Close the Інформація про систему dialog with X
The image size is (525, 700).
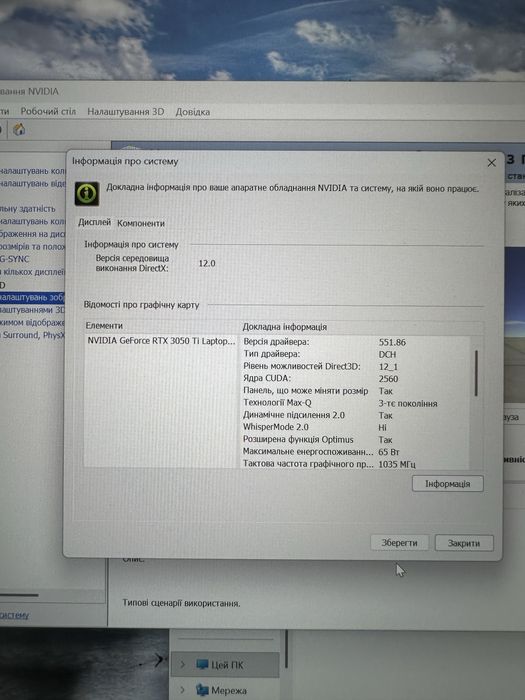point(492,163)
